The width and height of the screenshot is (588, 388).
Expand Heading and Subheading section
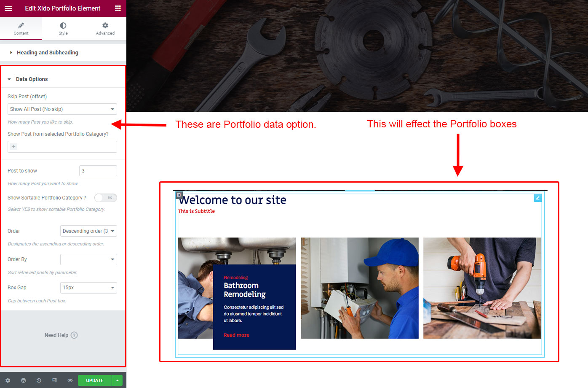click(47, 53)
